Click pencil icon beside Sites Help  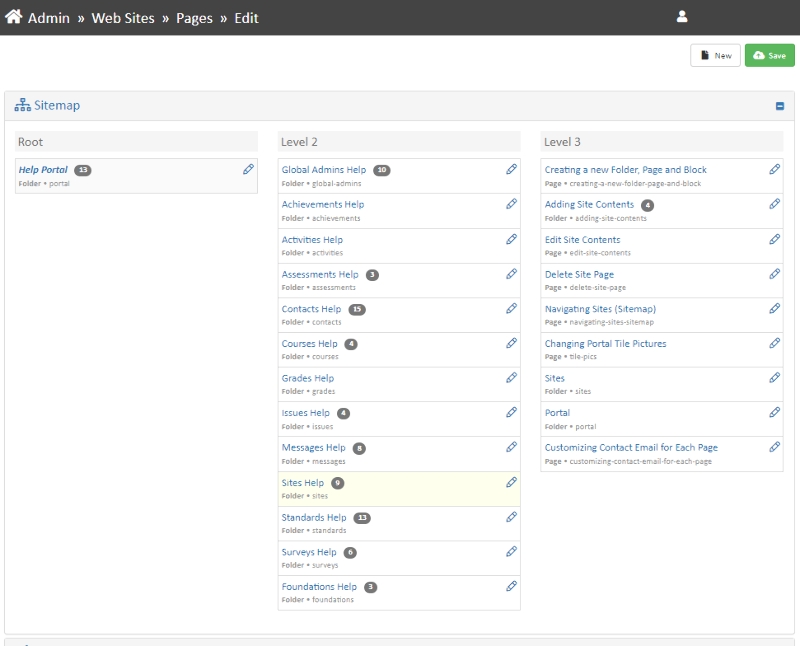pos(511,482)
